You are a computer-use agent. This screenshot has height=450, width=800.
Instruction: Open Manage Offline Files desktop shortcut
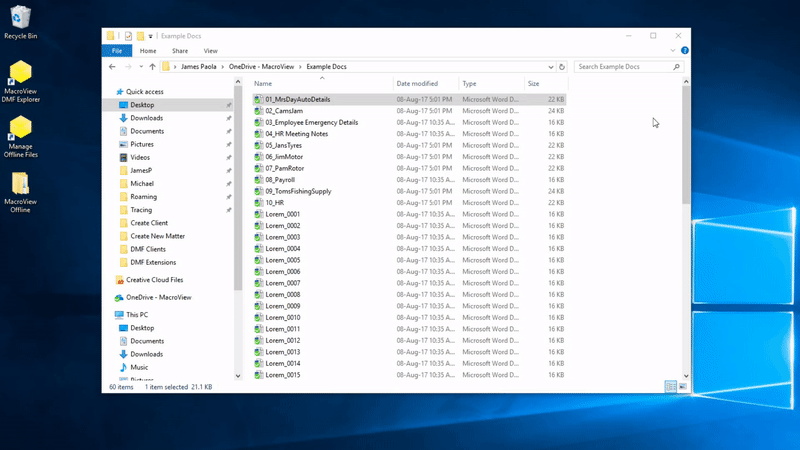tap(20, 136)
